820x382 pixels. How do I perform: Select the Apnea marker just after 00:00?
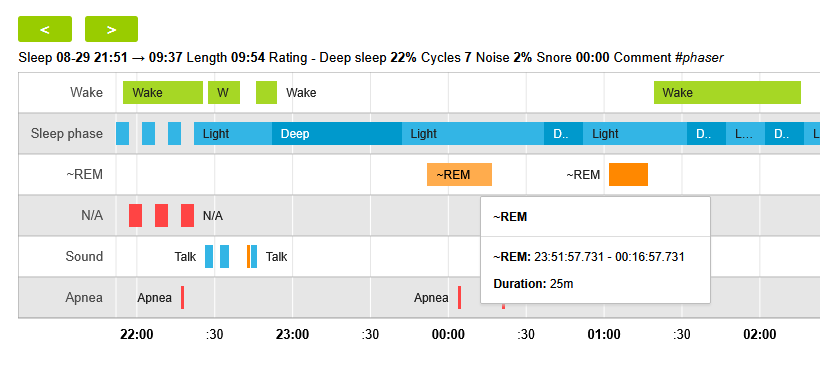point(459,297)
